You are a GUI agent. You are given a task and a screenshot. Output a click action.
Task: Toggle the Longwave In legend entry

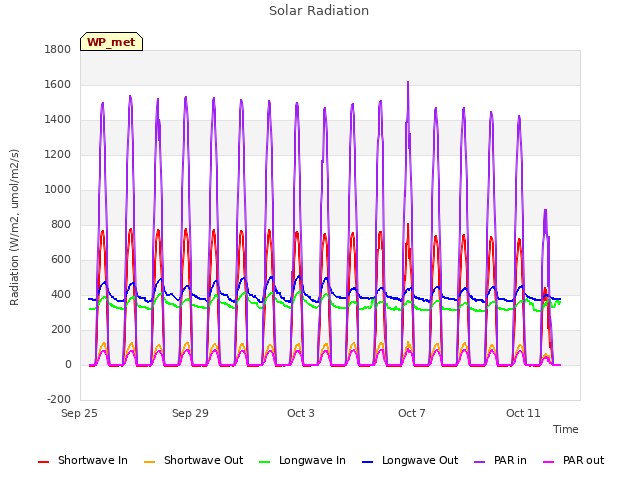(302, 460)
